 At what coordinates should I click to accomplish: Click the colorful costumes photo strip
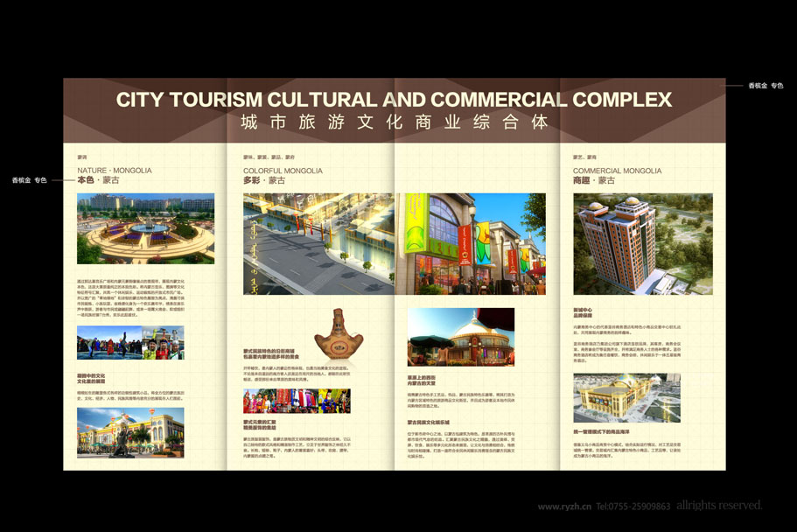pyautogui.click(x=297, y=401)
